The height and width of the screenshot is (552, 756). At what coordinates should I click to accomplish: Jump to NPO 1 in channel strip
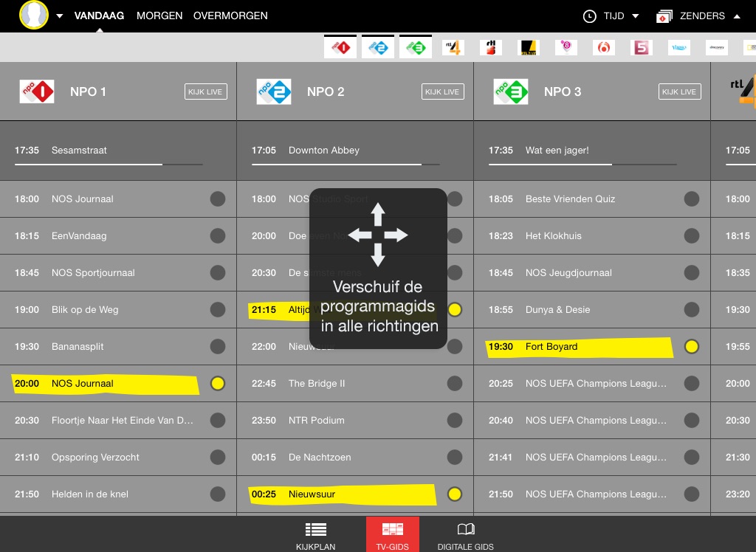coord(340,47)
